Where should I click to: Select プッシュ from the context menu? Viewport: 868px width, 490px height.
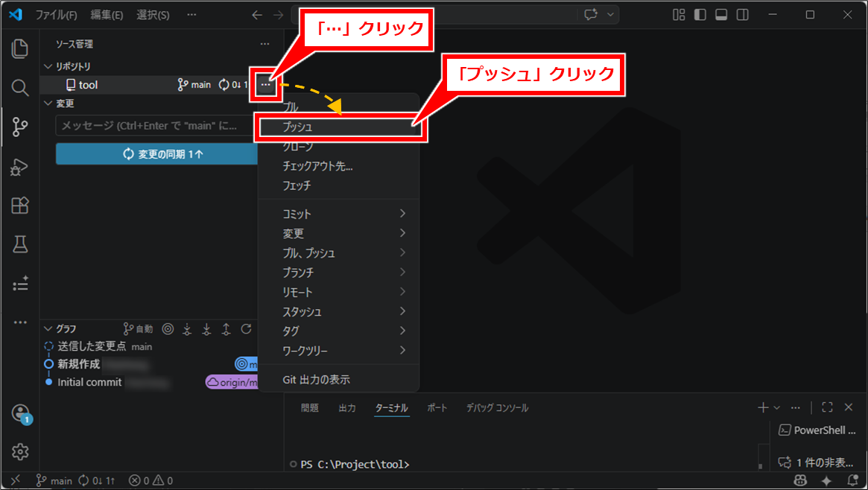[339, 127]
